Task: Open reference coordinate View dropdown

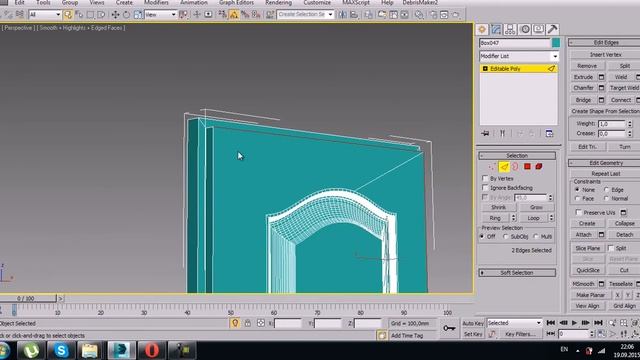Action: (x=160, y=15)
